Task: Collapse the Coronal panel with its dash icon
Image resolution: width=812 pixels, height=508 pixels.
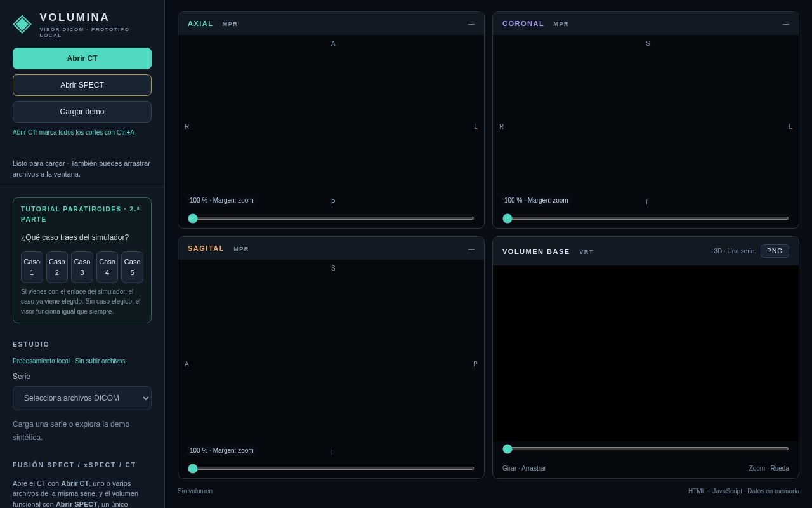Action: click(786, 24)
